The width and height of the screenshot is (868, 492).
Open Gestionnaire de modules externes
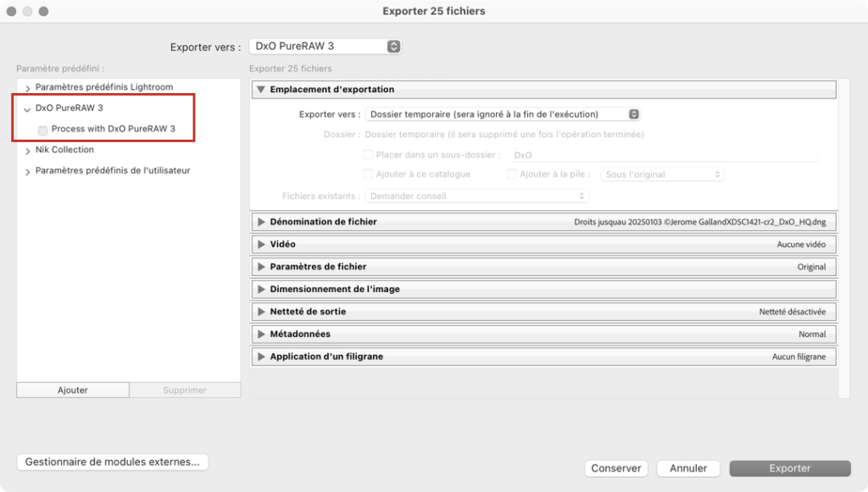click(113, 462)
